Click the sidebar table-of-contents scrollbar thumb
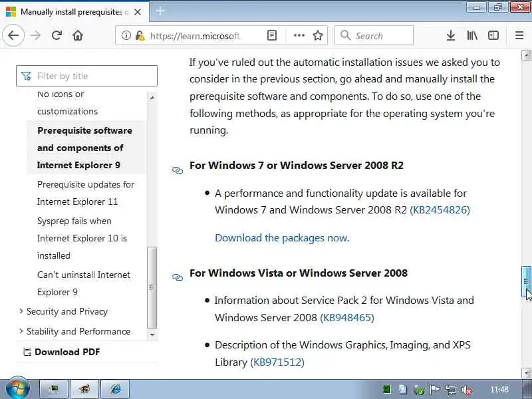The width and height of the screenshot is (532, 399). 152,287
